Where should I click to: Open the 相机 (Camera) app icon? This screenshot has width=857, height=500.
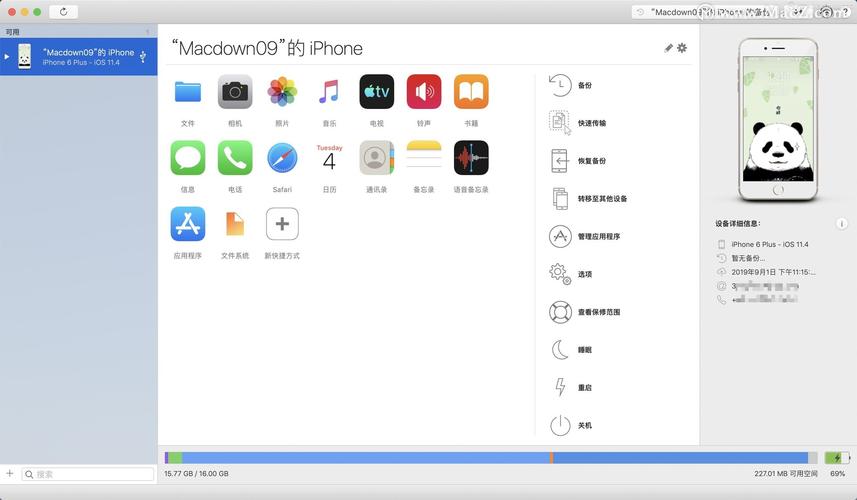coord(235,92)
